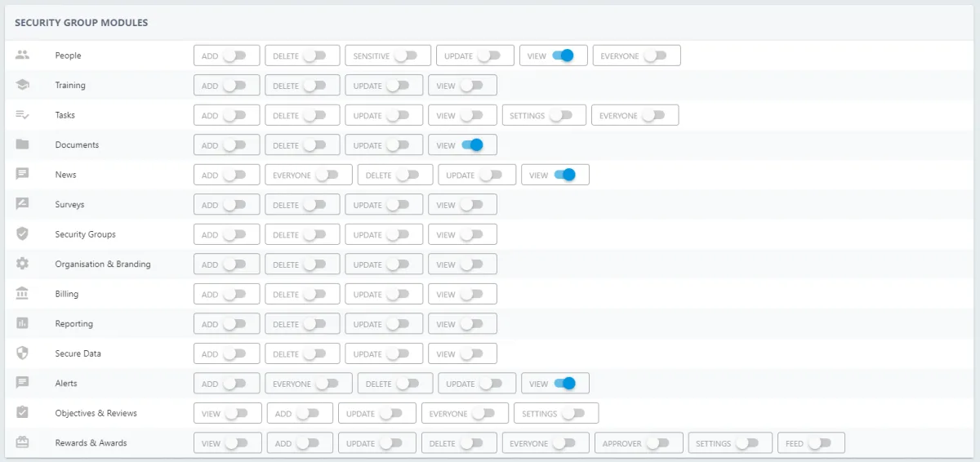Screen dimensions: 980x462
Task: Enable the Tasks VIEW toggle
Action: 471,115
